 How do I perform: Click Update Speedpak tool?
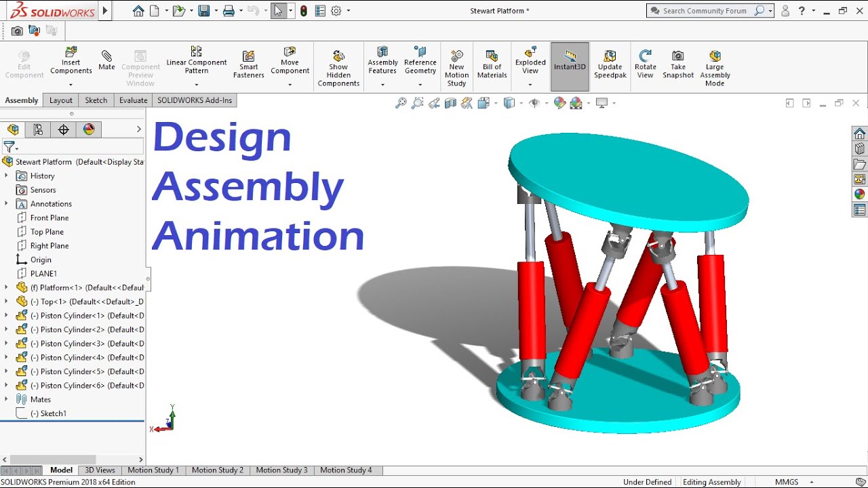(x=610, y=64)
